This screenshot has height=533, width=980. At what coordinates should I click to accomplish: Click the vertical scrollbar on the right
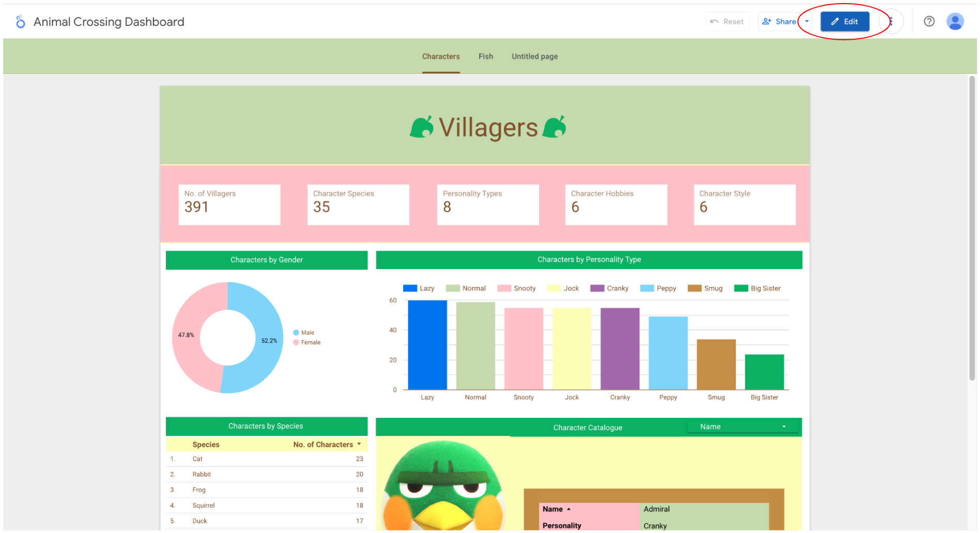click(x=972, y=227)
